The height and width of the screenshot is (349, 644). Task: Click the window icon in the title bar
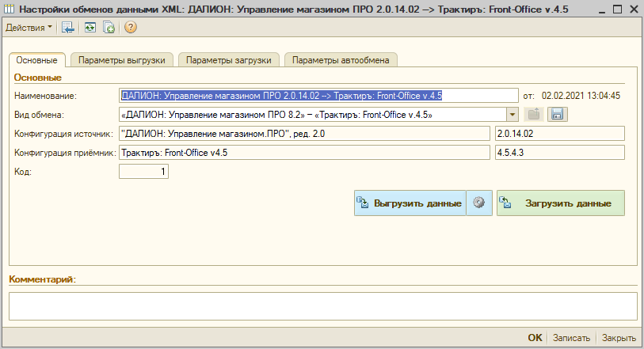(9, 9)
